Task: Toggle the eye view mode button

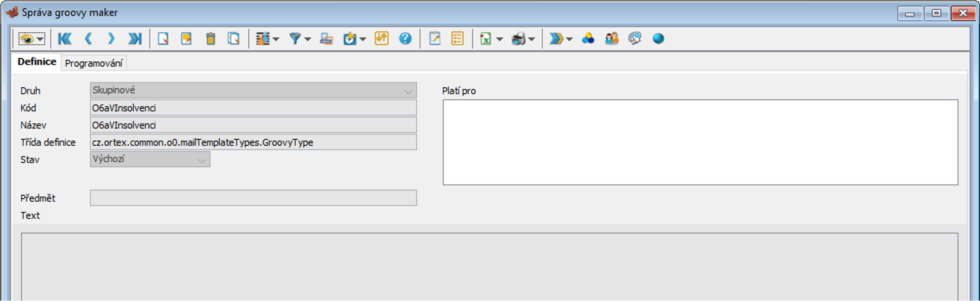Action: click(28, 39)
